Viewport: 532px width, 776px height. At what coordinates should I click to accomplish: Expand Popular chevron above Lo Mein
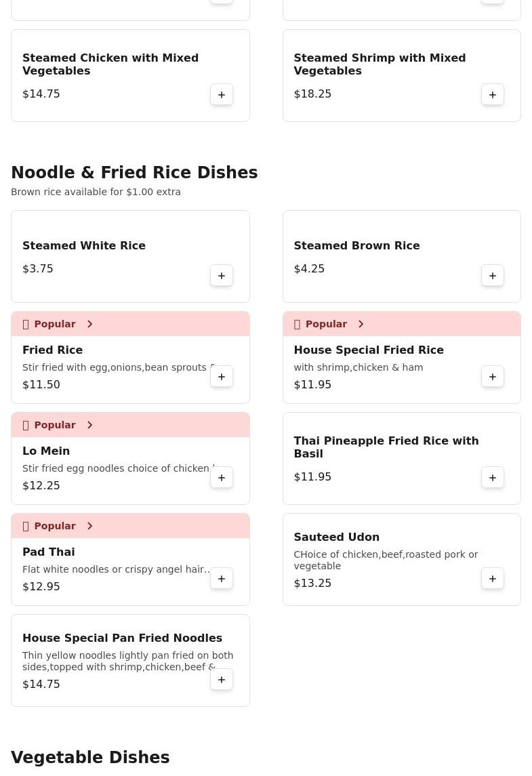(x=89, y=425)
